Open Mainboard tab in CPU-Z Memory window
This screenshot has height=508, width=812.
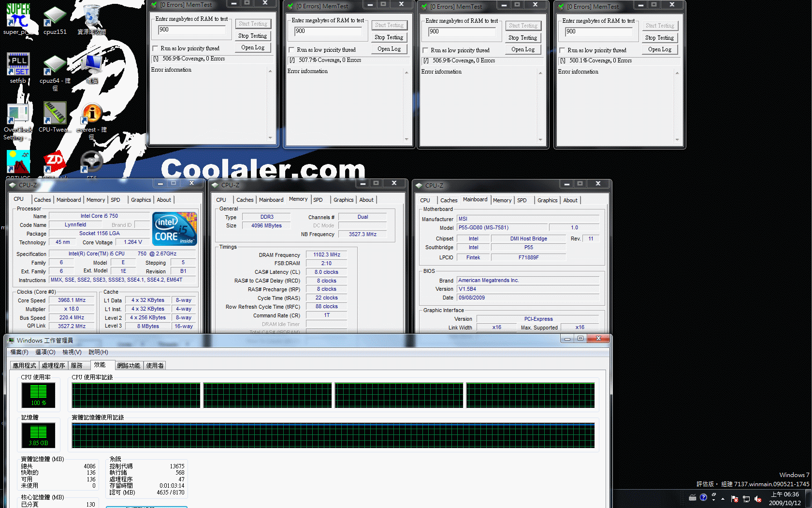pyautogui.click(x=271, y=200)
